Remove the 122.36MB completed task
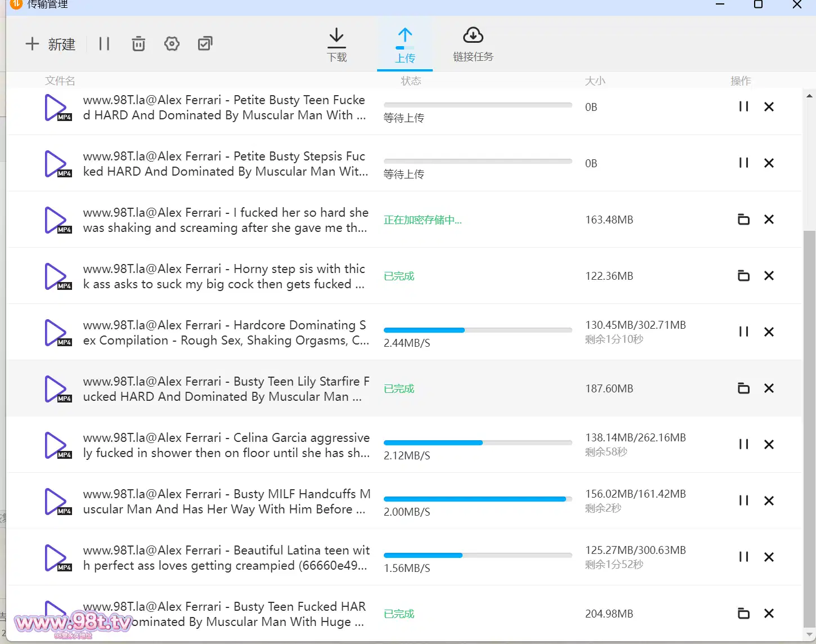 (769, 275)
